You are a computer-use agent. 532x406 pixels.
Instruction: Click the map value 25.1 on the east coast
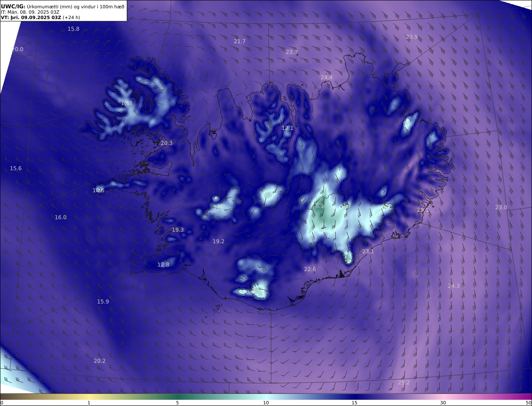(423, 210)
